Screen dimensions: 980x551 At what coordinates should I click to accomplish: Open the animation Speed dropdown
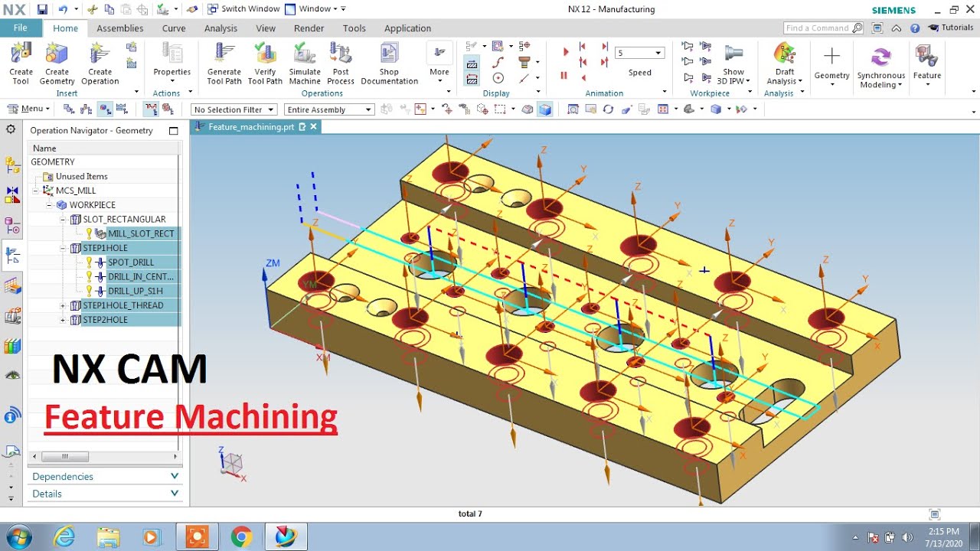[x=639, y=53]
